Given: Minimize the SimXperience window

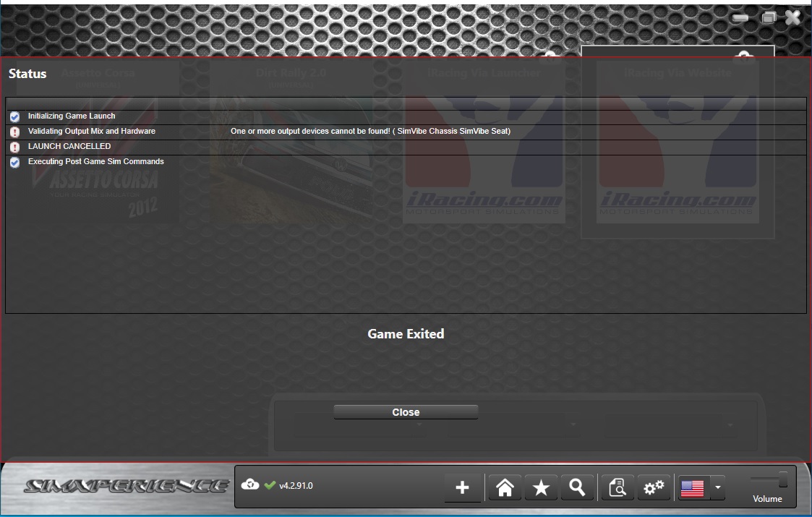Looking at the screenshot, I should pyautogui.click(x=740, y=18).
